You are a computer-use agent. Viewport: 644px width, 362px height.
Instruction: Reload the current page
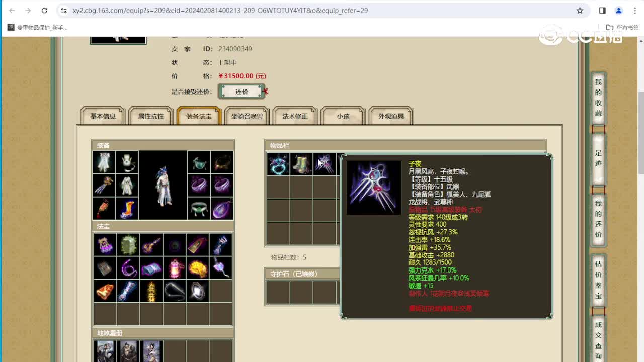(44, 10)
